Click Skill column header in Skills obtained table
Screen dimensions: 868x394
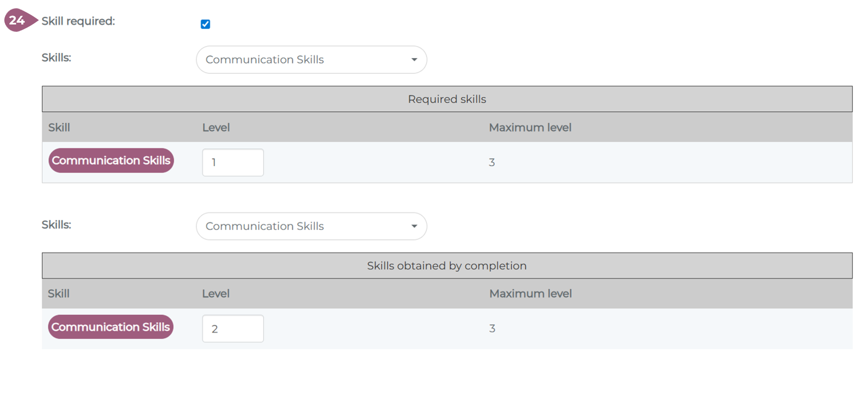pyautogui.click(x=59, y=294)
